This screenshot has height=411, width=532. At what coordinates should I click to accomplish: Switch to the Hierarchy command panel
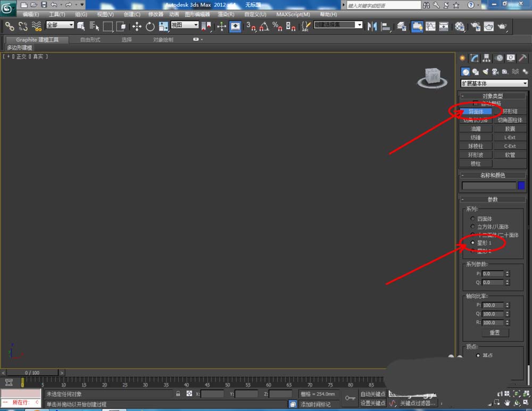pyautogui.click(x=487, y=58)
